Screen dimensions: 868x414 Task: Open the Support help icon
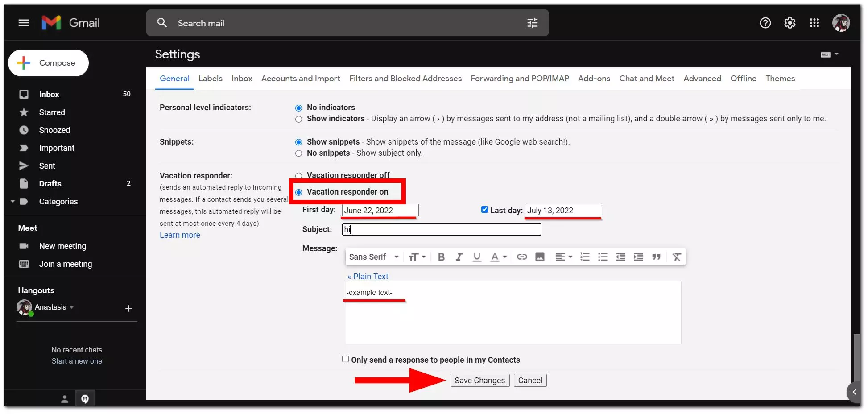point(765,23)
